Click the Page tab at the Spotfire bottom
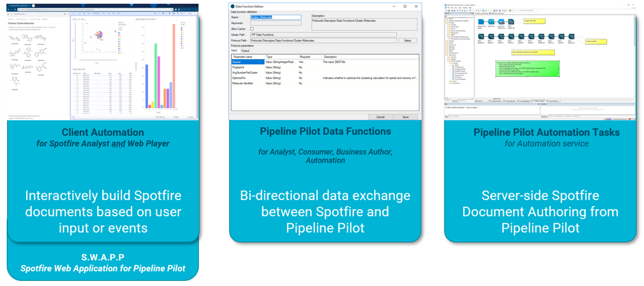Image resolution: width=644 pixels, height=286 pixels. tap(74, 117)
